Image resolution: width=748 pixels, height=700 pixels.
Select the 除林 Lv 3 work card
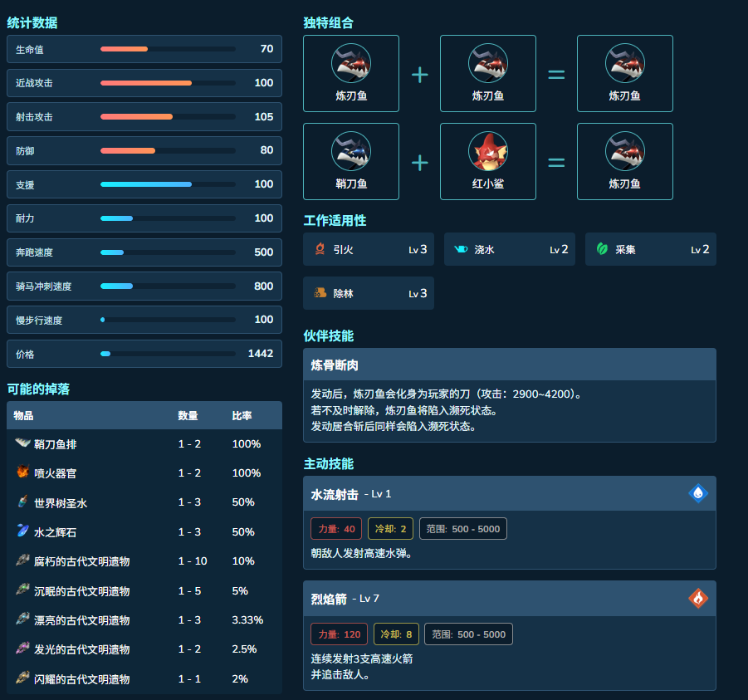pos(369,293)
